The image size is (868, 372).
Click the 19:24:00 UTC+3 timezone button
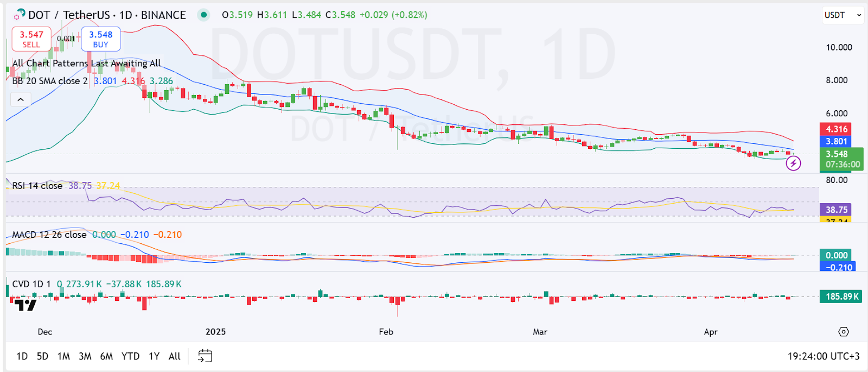[x=824, y=356]
